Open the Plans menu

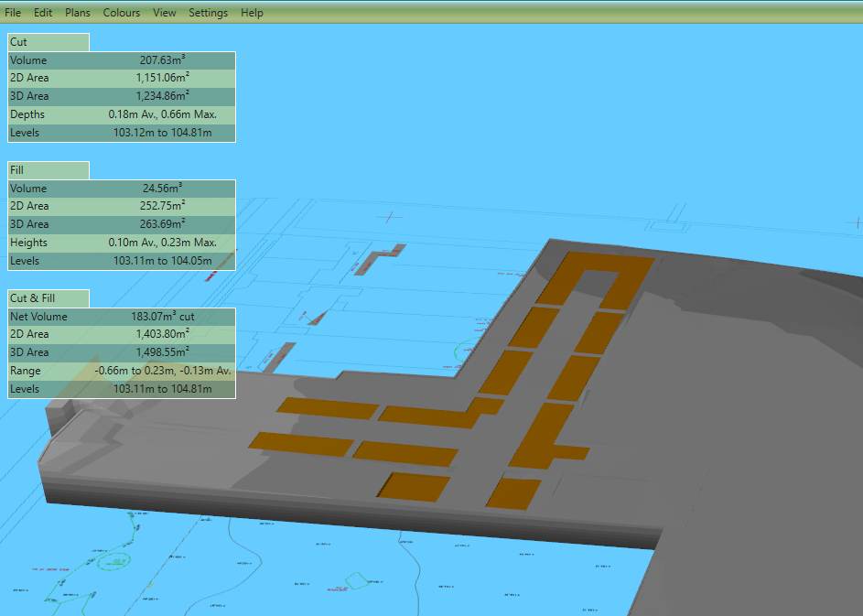pyautogui.click(x=78, y=13)
